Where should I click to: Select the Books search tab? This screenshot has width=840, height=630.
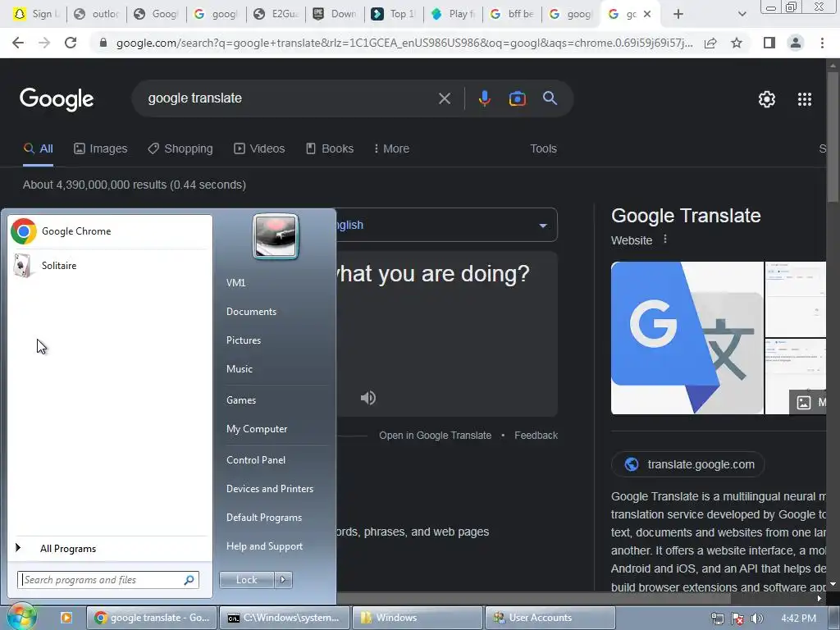(330, 148)
